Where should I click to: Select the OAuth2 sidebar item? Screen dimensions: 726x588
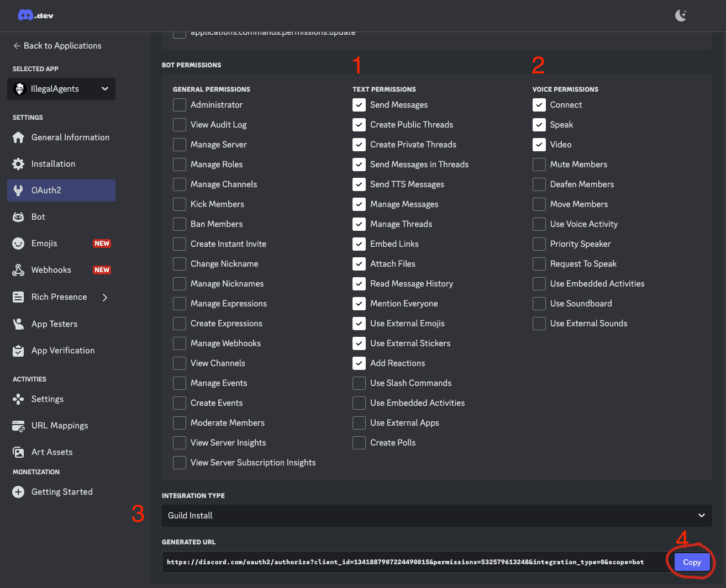[x=61, y=190]
